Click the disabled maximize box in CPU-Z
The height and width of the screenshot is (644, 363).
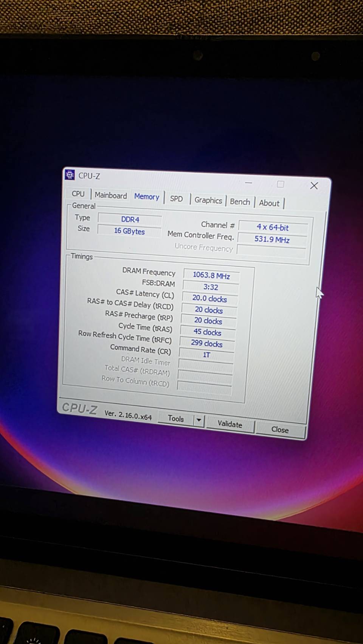(281, 184)
